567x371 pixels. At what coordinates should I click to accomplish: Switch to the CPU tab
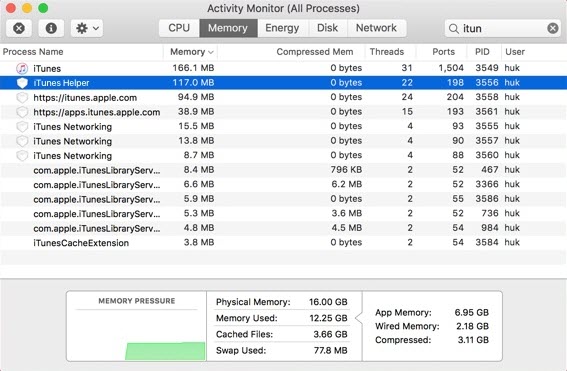(179, 28)
